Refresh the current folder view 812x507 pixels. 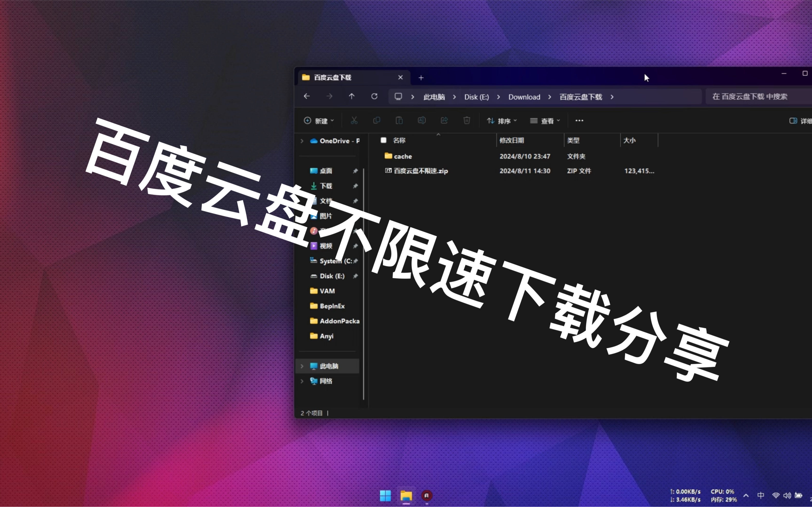(x=374, y=96)
